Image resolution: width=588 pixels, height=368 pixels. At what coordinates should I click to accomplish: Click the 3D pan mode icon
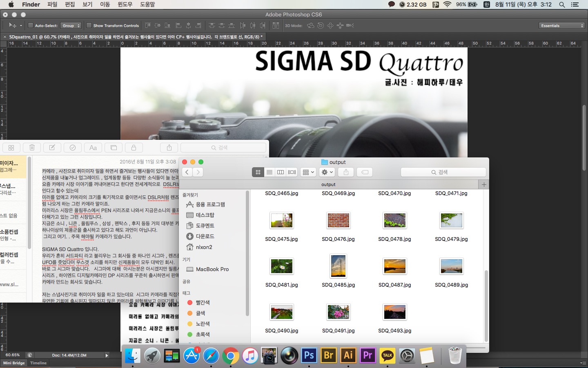(x=330, y=25)
